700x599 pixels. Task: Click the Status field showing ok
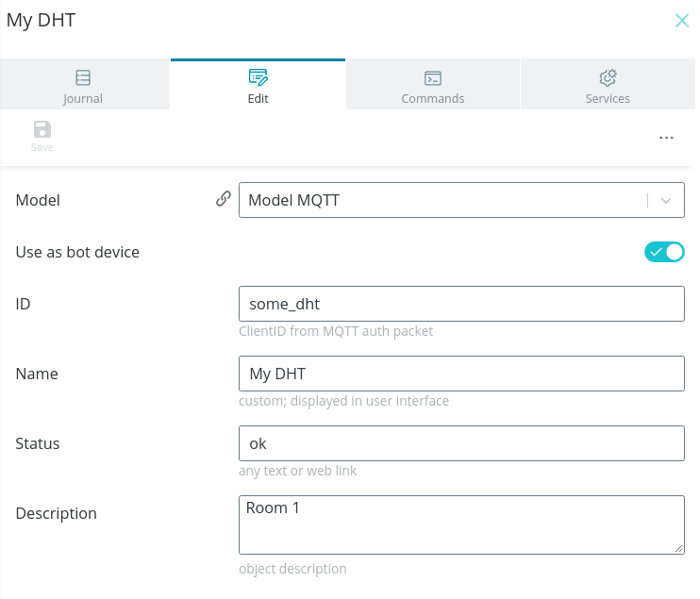coord(461,443)
